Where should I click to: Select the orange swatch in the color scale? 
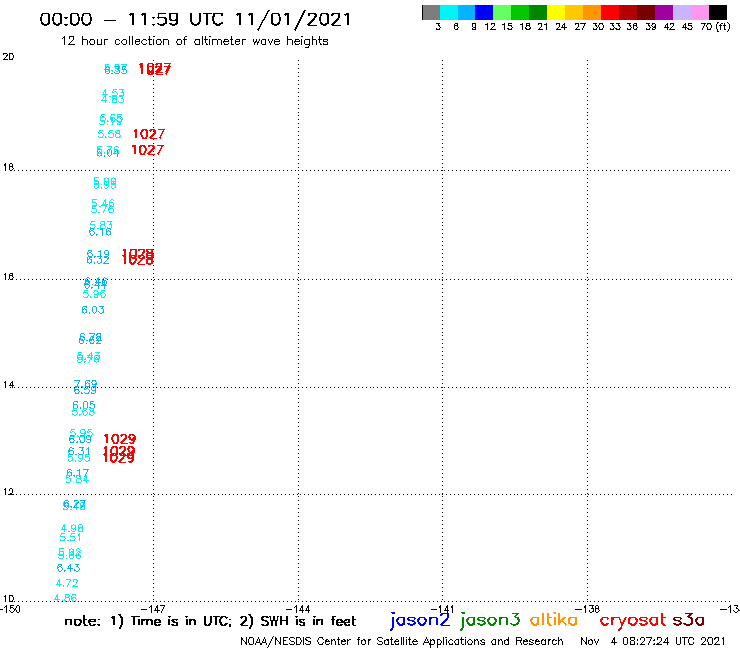point(592,12)
